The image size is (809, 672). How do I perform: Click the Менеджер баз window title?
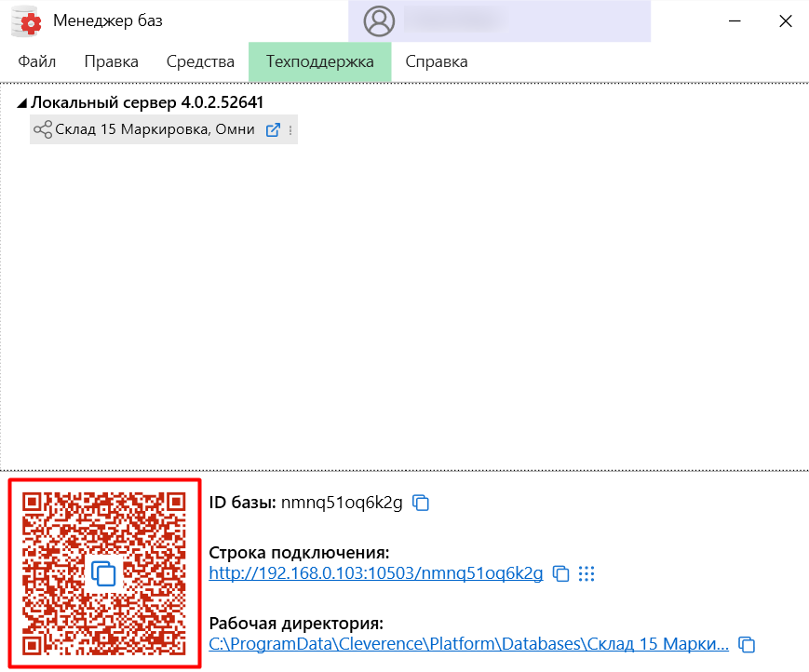coord(108,20)
